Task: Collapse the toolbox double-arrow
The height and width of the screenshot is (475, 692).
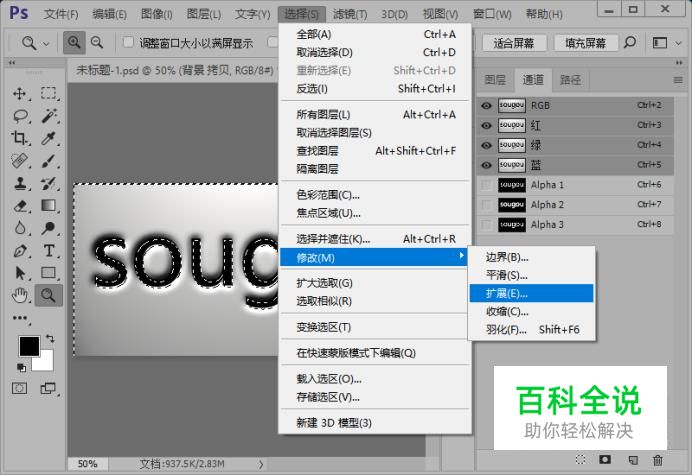Action: tap(12, 63)
